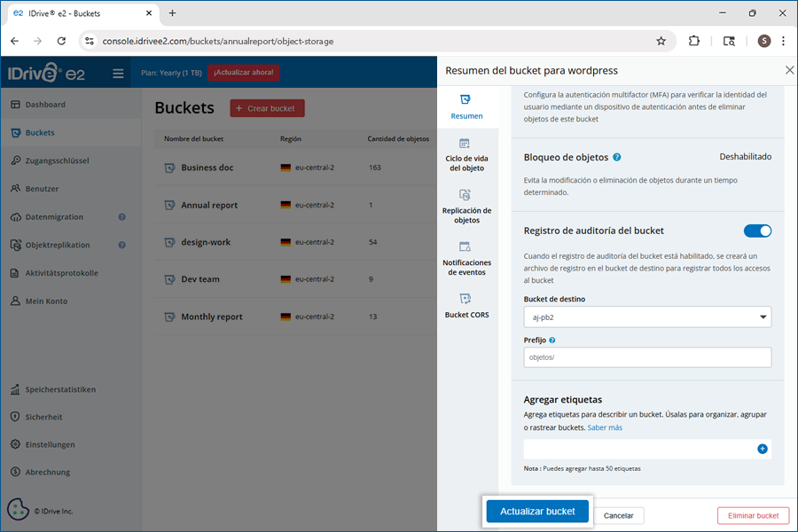Click the Eliminar bucket button
The height and width of the screenshot is (532, 798).
[x=753, y=516]
